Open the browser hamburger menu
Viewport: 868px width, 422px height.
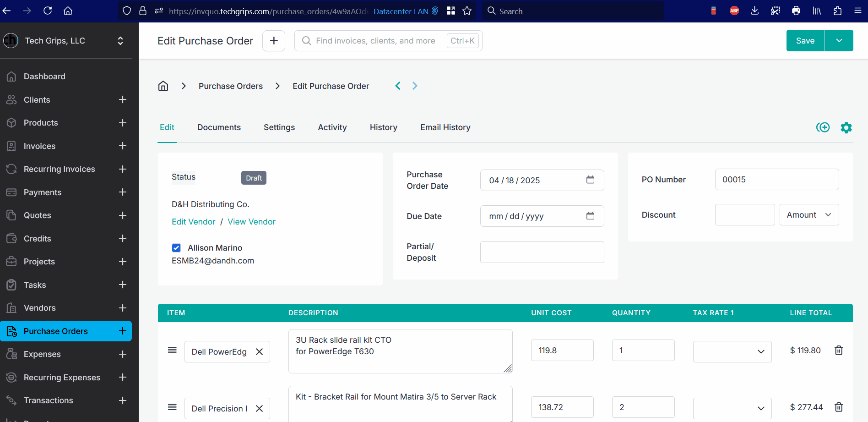[858, 11]
